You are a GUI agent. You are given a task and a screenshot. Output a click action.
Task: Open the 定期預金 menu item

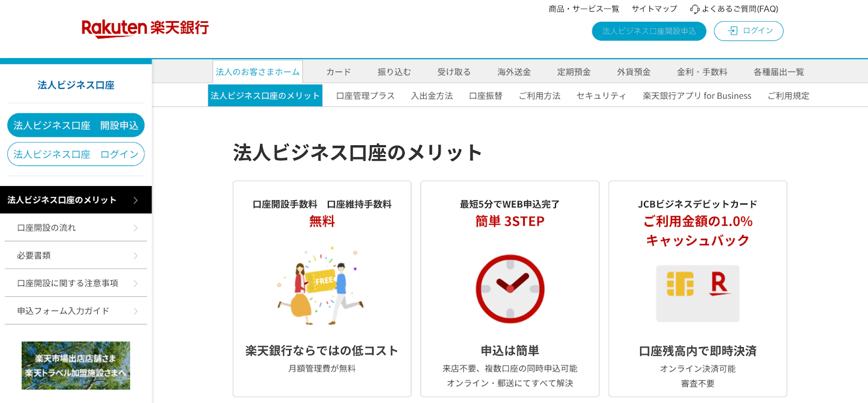pyautogui.click(x=574, y=72)
